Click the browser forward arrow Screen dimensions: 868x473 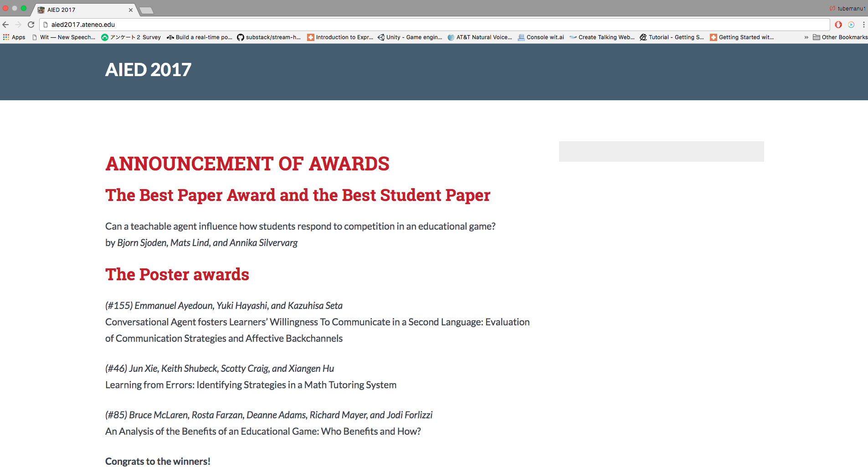point(18,25)
